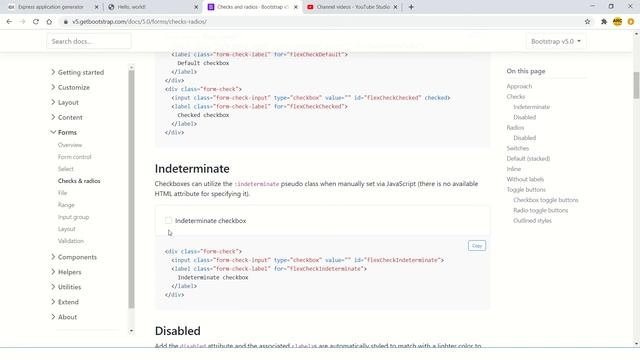Expand the Content section

[67, 118]
